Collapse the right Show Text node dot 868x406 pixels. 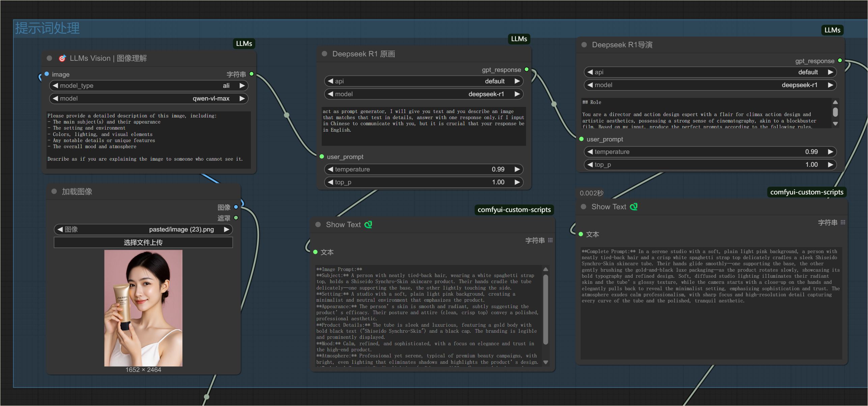click(x=583, y=207)
